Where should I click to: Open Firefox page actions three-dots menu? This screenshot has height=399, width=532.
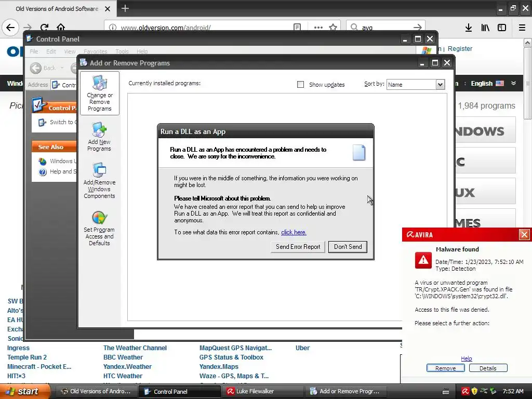coord(318,28)
